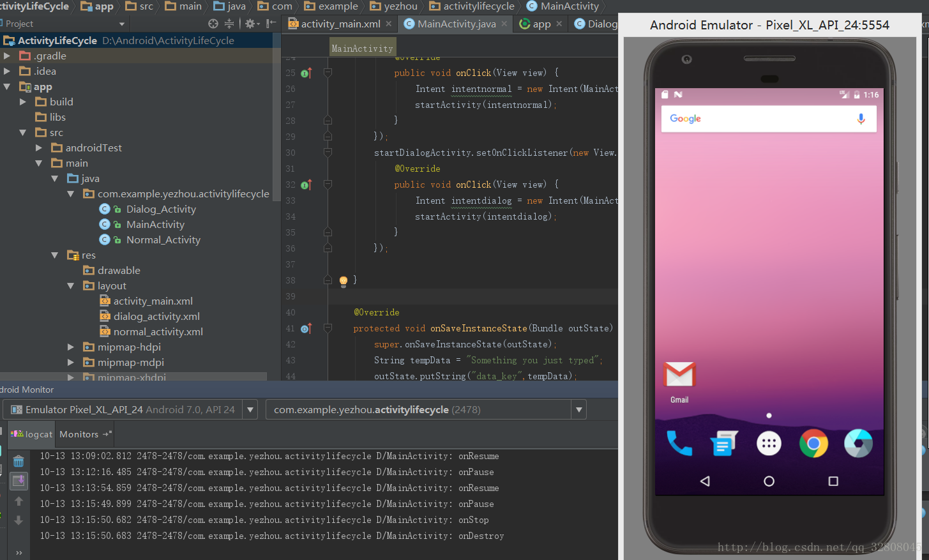Switch to activity_main.xml editor tab
The width and height of the screenshot is (929, 560).
pyautogui.click(x=340, y=24)
